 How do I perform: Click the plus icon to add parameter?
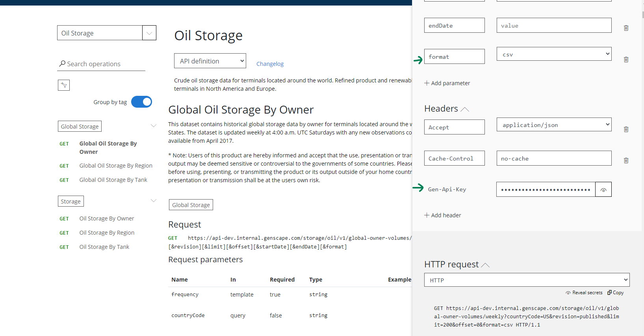(x=427, y=83)
